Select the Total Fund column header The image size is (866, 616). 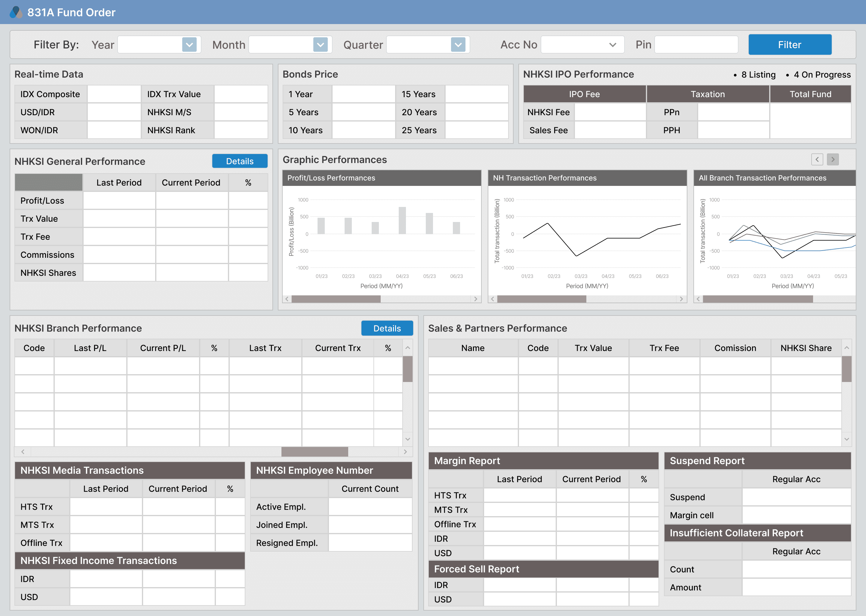click(810, 94)
